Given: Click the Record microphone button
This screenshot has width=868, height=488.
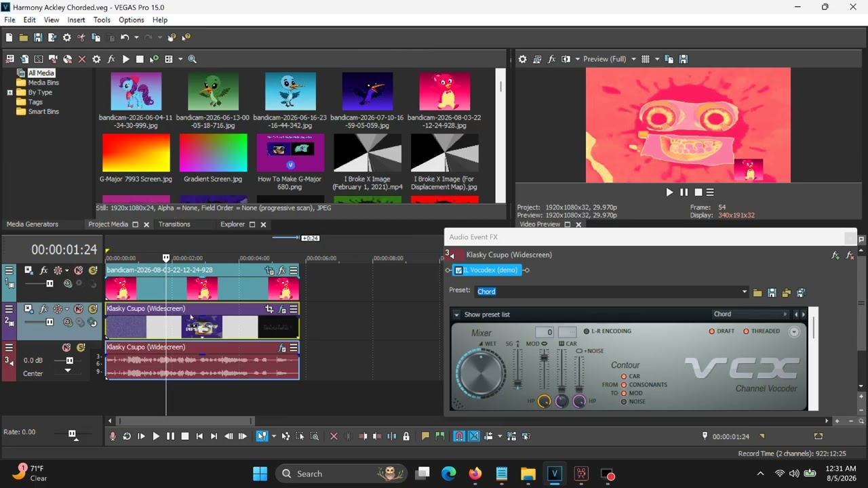Looking at the screenshot, I should pos(113,436).
